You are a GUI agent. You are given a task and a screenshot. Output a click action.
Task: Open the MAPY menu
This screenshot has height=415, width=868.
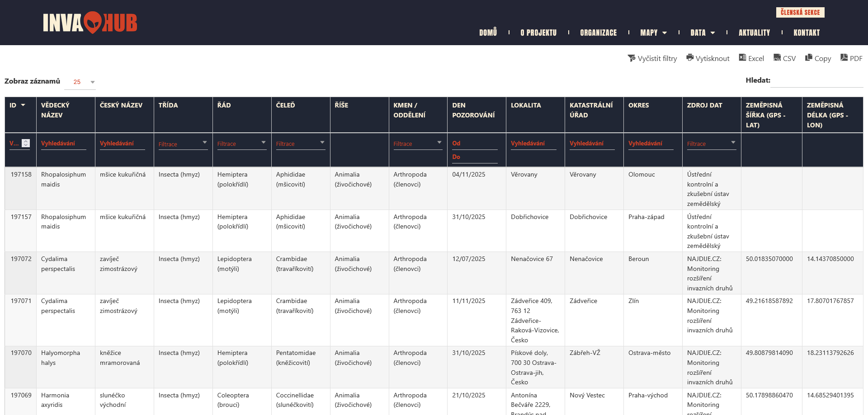click(653, 33)
